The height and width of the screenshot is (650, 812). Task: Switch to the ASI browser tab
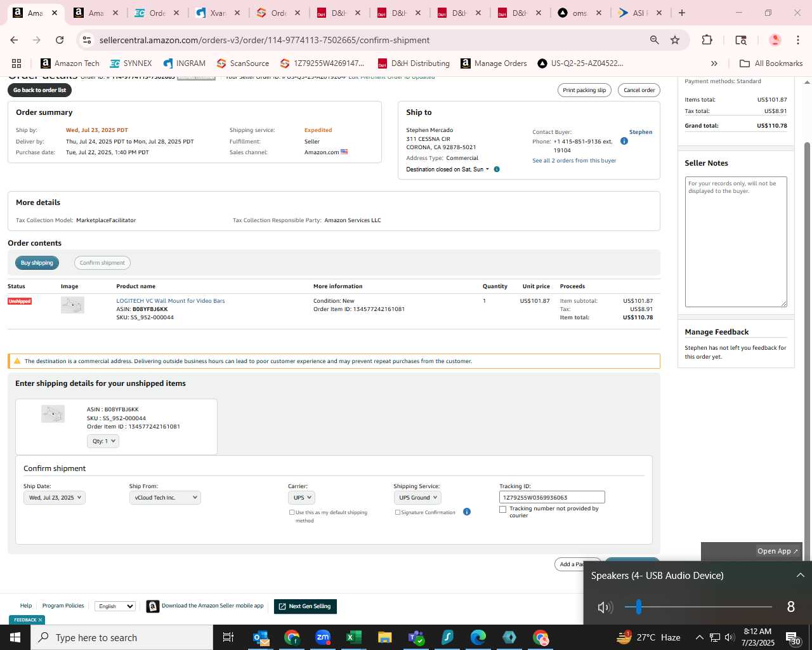pyautogui.click(x=639, y=13)
